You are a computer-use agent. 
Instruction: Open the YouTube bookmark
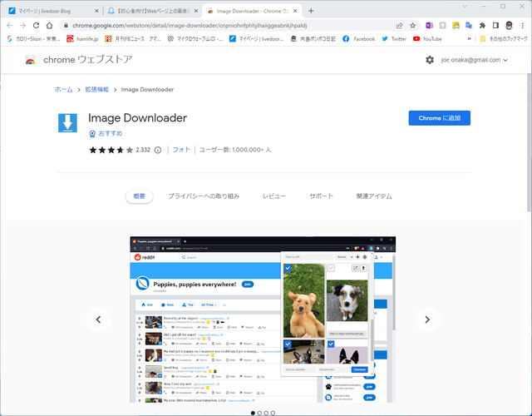point(427,39)
